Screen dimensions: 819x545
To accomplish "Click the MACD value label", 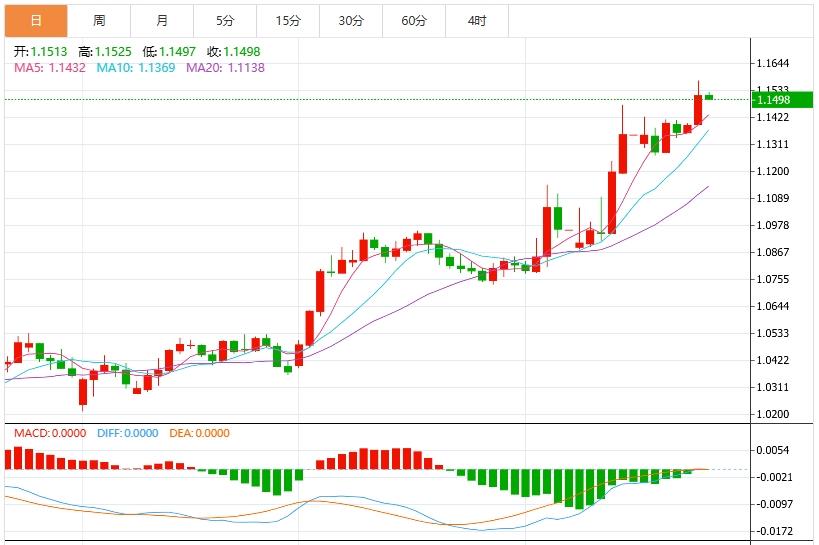I will [x=52, y=433].
